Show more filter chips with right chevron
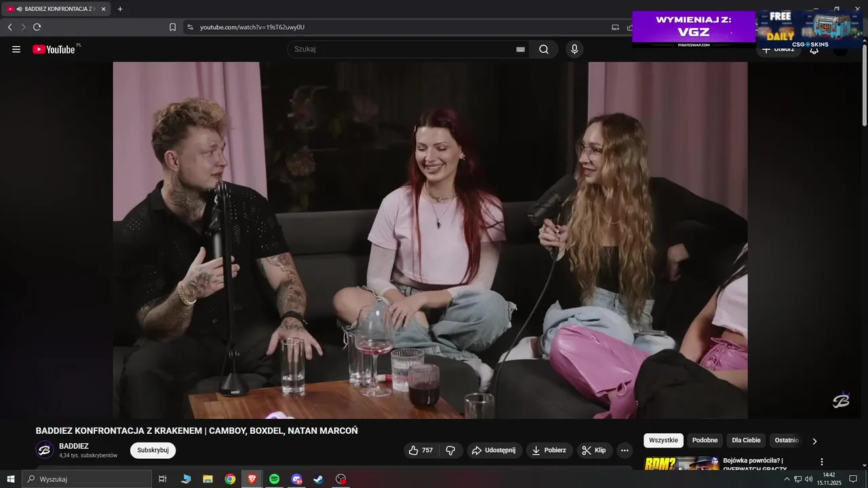Screen dimensions: 868x488 tap(814, 441)
